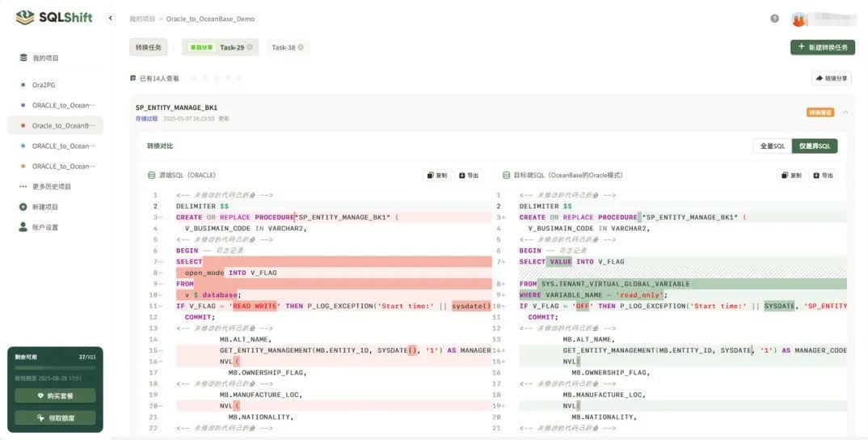Select the 转换任务 tab
Image resolution: width=868 pixels, height=440 pixels.
pyautogui.click(x=149, y=47)
